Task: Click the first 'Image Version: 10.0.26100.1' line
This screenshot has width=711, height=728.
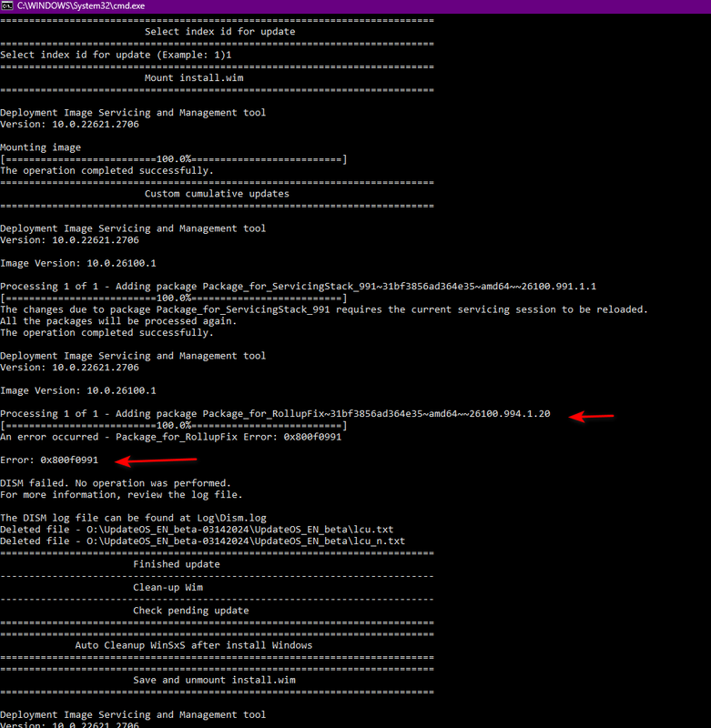Action: click(x=78, y=263)
